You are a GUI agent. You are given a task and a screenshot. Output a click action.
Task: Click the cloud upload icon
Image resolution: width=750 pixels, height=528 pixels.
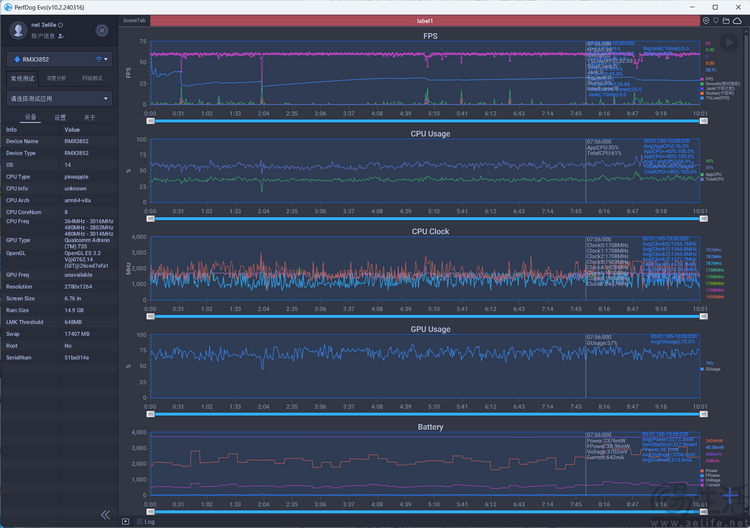[737, 21]
